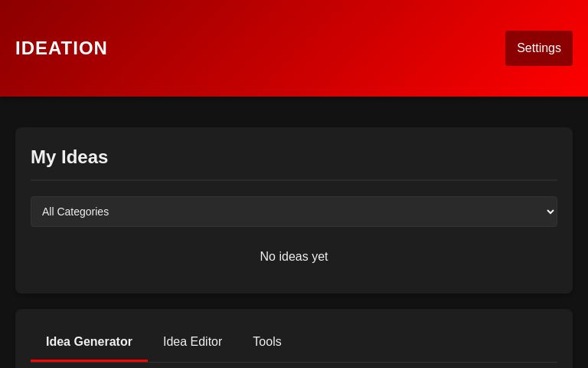Viewport: 588px width, 368px height.
Task: Click the dark strip below red header
Action: pyautogui.click(x=294, y=112)
